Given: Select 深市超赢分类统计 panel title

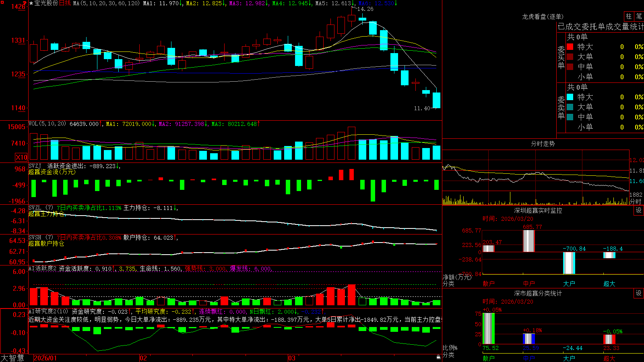Looking at the screenshot, I should pyautogui.click(x=538, y=293).
